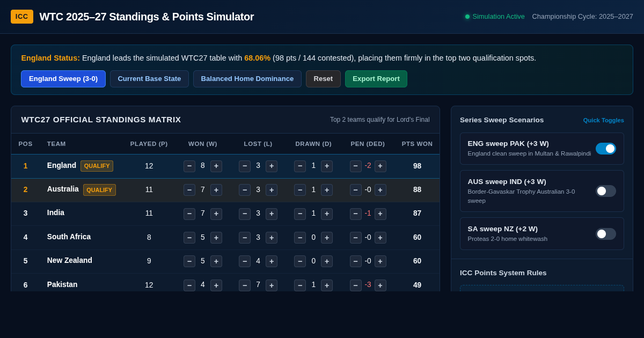Viewport: 644px width, 338px height.
Task: Increase England's Won count
Action: tap(216, 166)
